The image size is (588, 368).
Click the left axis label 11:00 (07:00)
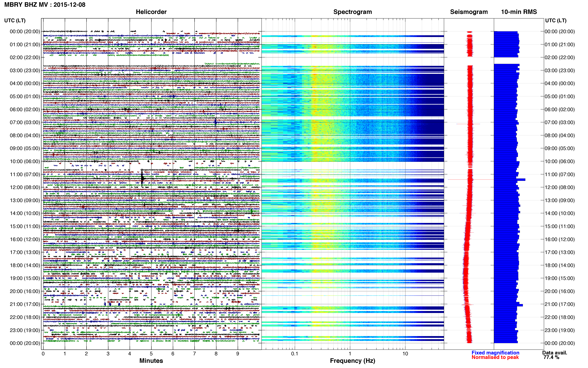point(25,174)
